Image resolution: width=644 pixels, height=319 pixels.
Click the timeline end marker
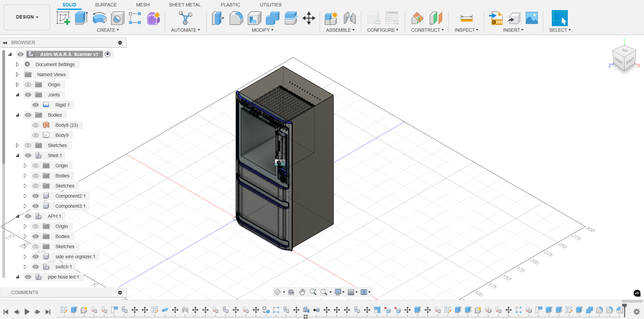624,310
